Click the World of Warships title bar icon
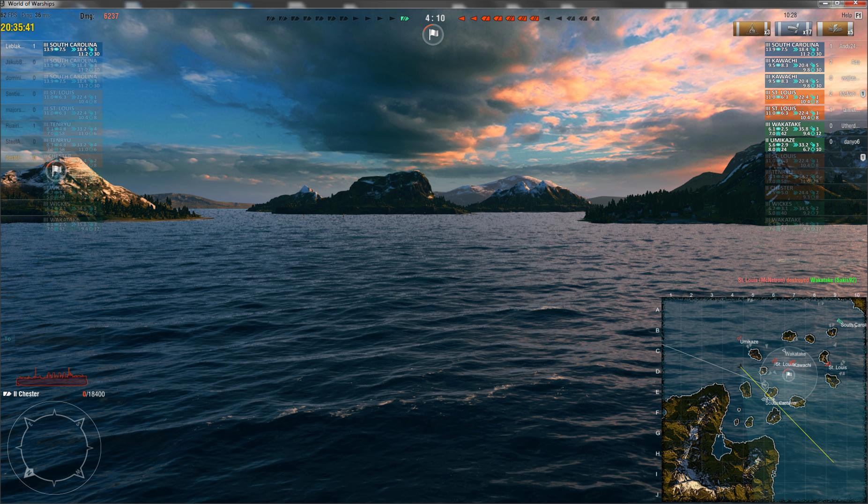 [3, 4]
